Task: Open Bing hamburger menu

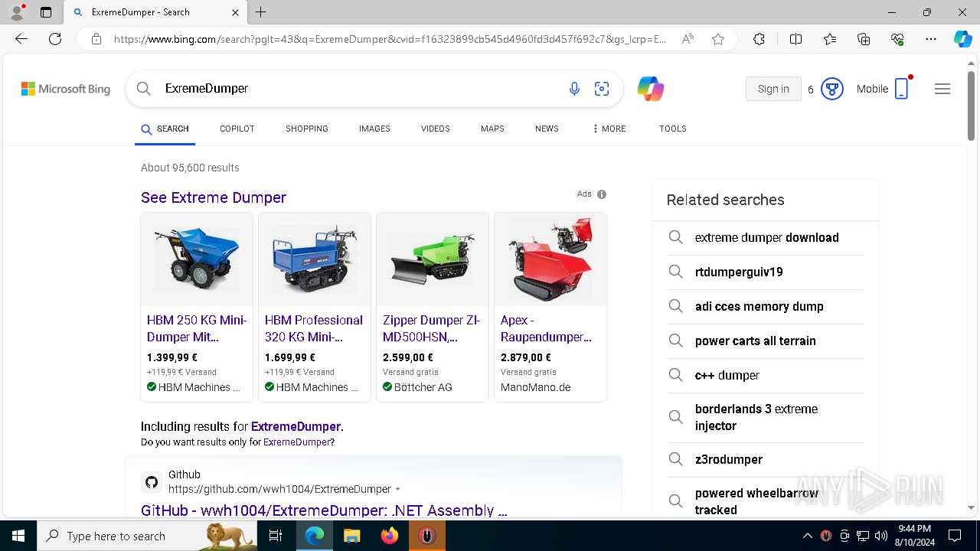Action: (942, 89)
